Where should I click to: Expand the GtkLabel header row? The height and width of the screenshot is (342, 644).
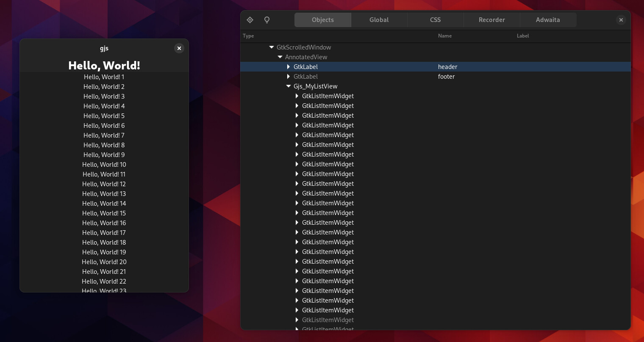coord(289,67)
